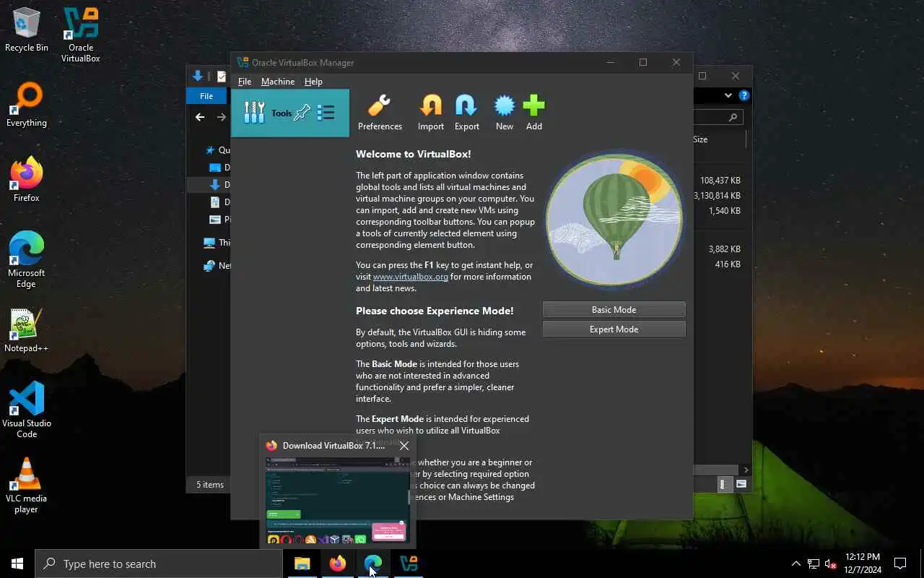Screen dimensions: 924x578
Task: Open the Recycle Bin desktop icon
Action: [27, 30]
